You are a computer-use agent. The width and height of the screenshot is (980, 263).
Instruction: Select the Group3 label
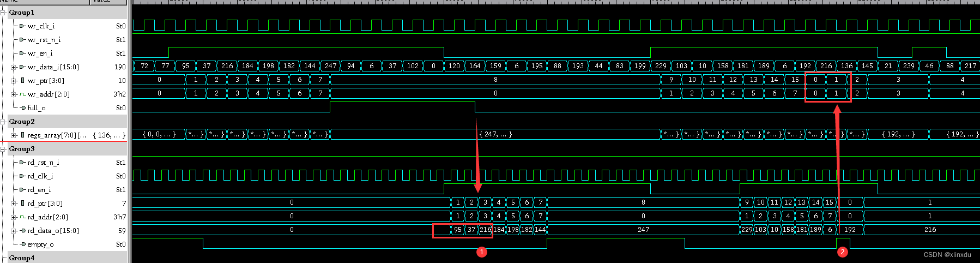tap(21, 148)
